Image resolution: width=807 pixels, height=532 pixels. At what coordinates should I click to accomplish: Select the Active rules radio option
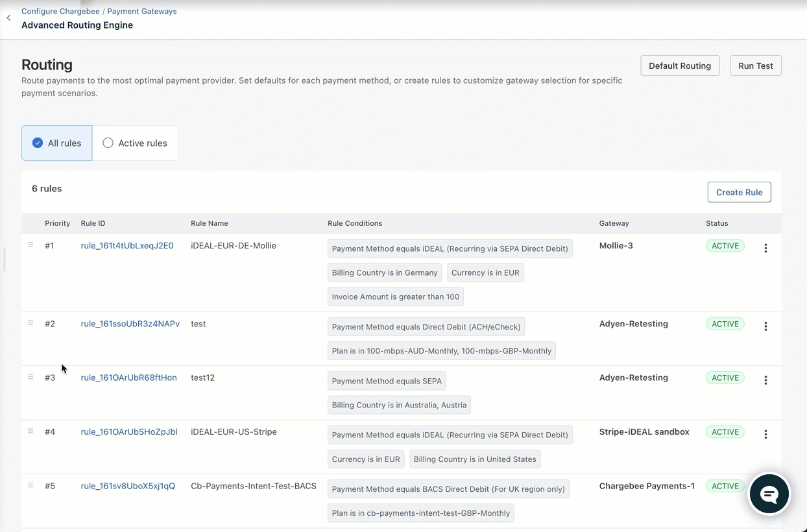point(135,143)
